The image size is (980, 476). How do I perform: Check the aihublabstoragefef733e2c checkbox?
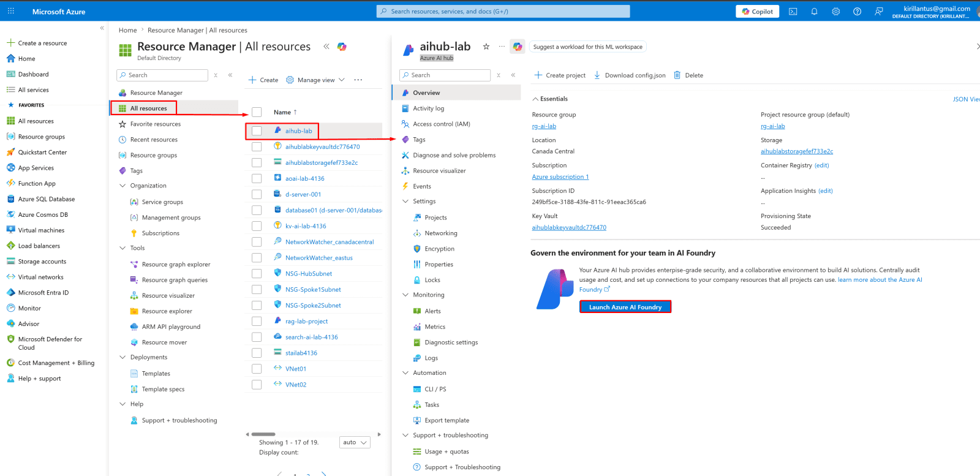257,162
